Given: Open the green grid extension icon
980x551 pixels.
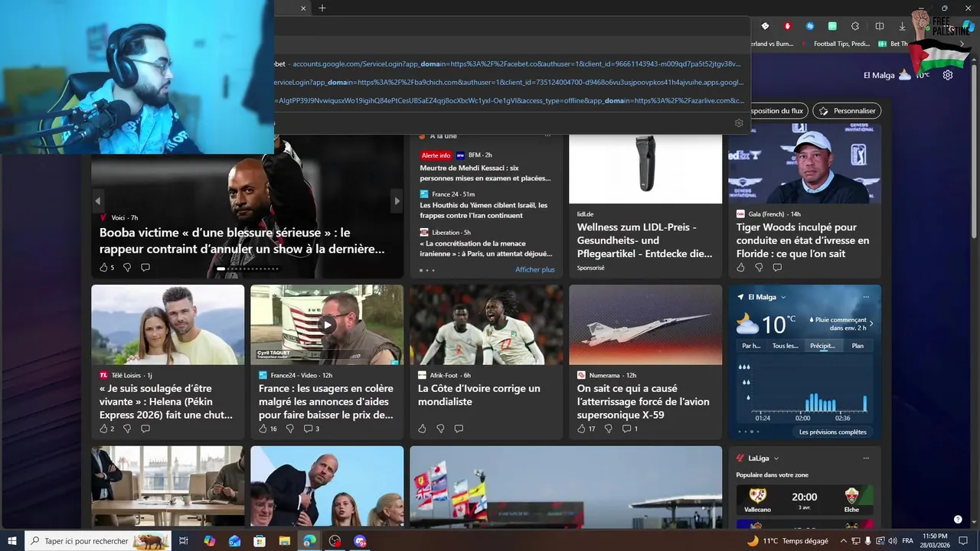Looking at the screenshot, I should 832,26.
